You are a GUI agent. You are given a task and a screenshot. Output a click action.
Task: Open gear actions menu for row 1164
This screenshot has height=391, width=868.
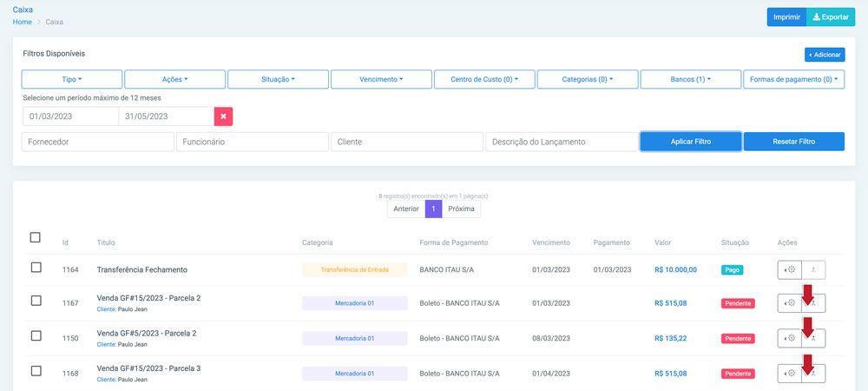click(x=789, y=269)
